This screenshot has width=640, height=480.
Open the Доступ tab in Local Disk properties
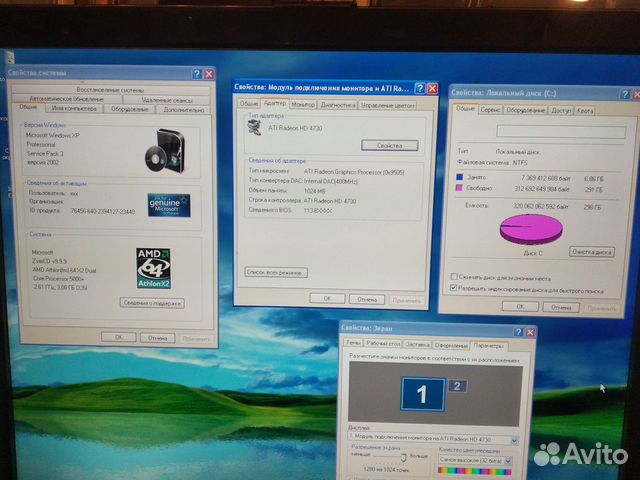point(561,111)
